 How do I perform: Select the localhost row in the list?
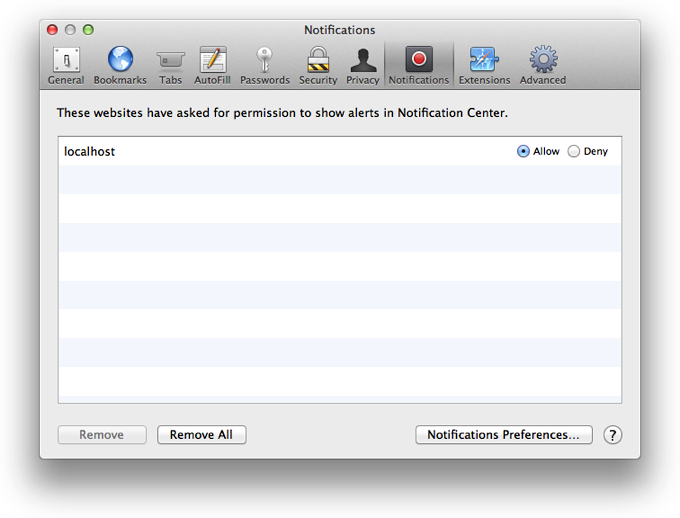pyautogui.click(x=250, y=152)
